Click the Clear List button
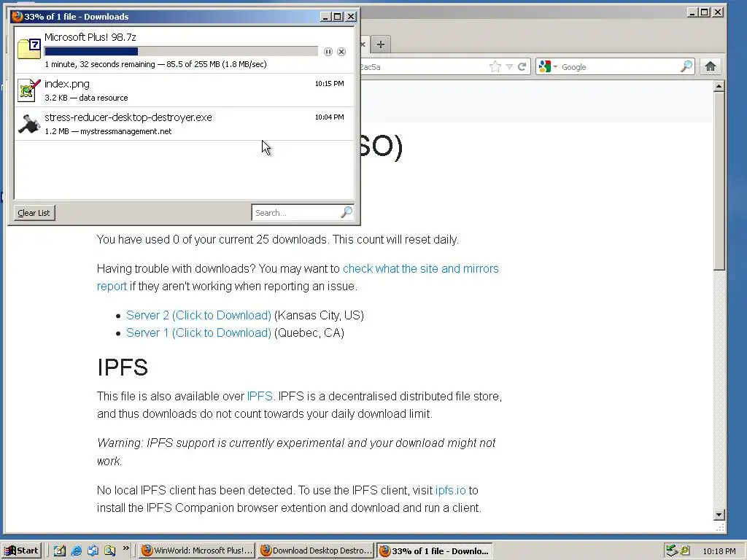747x560 pixels. [x=34, y=213]
